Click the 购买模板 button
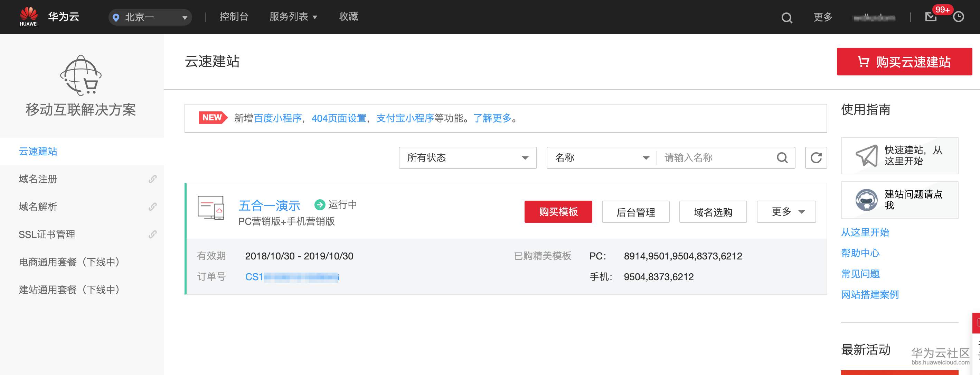Screen dimensions: 980x375 pyautogui.click(x=558, y=212)
